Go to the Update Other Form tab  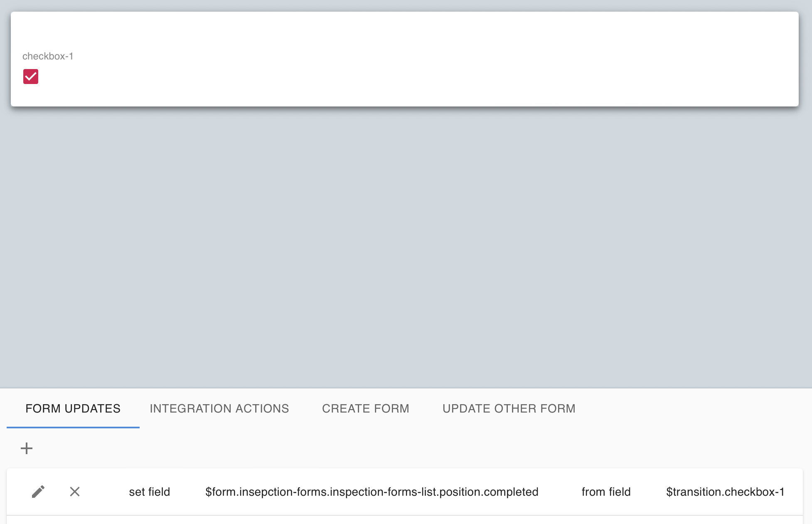click(x=509, y=408)
